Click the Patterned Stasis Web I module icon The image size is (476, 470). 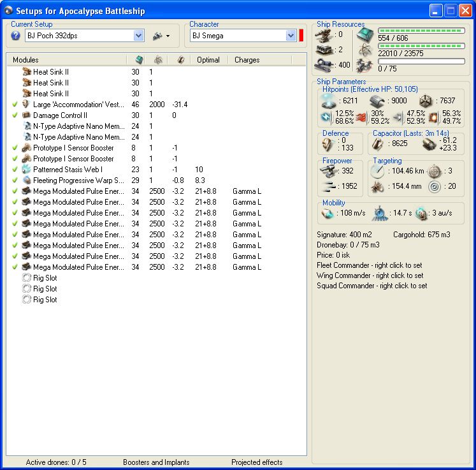[26, 170]
